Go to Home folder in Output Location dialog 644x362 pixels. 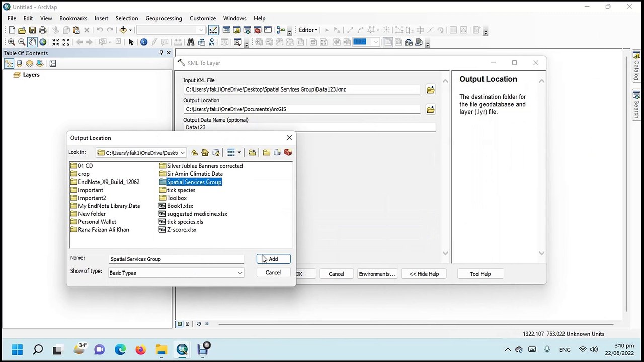[205, 152]
